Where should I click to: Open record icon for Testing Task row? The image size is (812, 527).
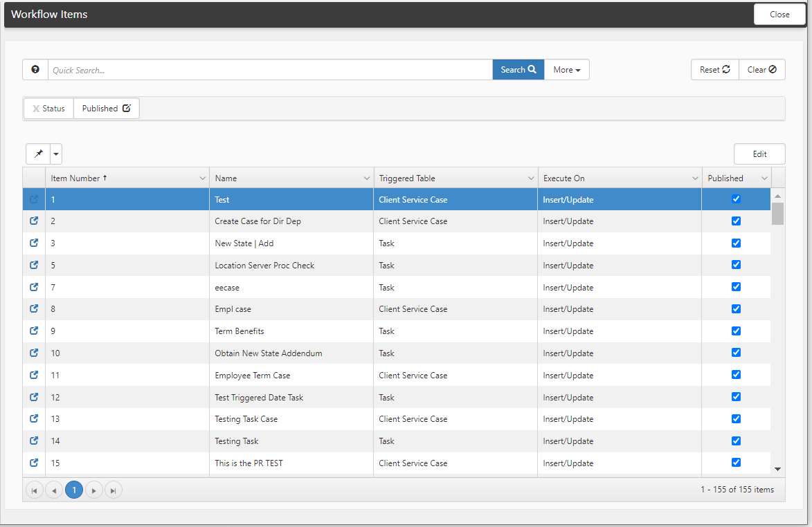pos(34,441)
